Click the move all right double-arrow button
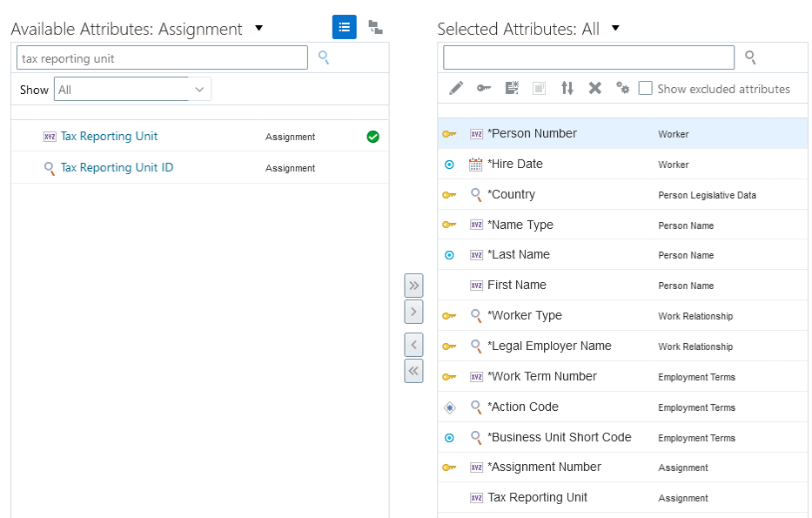812x518 pixels. pos(413,285)
